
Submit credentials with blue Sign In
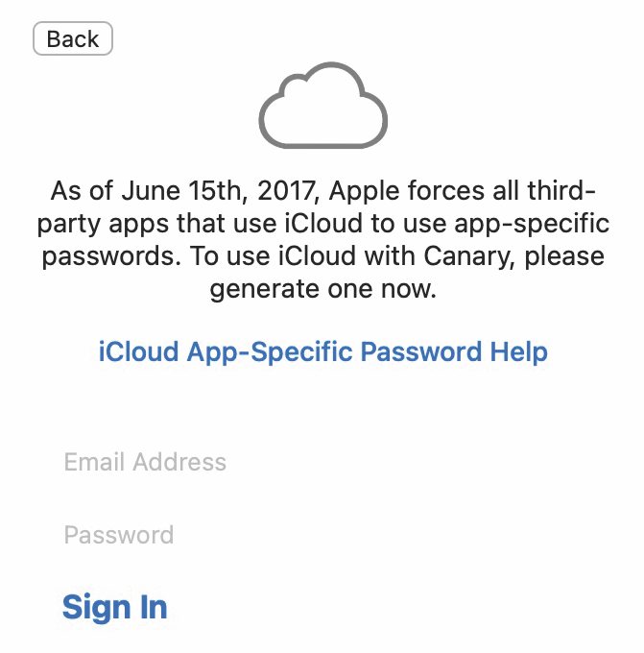[x=115, y=607]
